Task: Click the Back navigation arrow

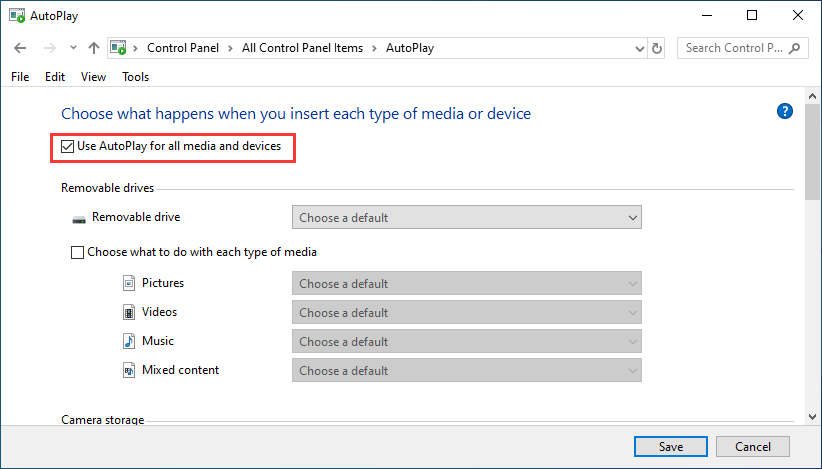Action: (20, 48)
